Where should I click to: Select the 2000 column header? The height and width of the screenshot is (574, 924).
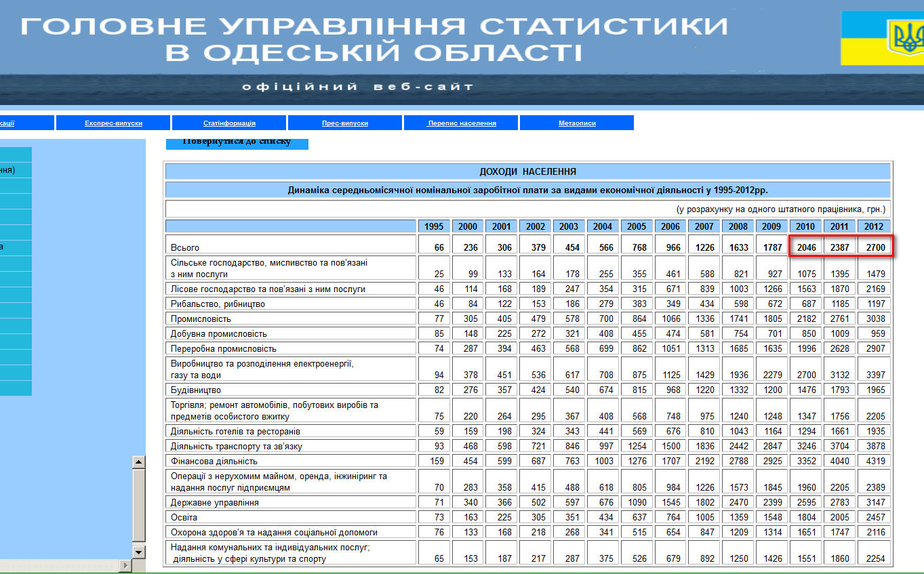click(x=468, y=226)
